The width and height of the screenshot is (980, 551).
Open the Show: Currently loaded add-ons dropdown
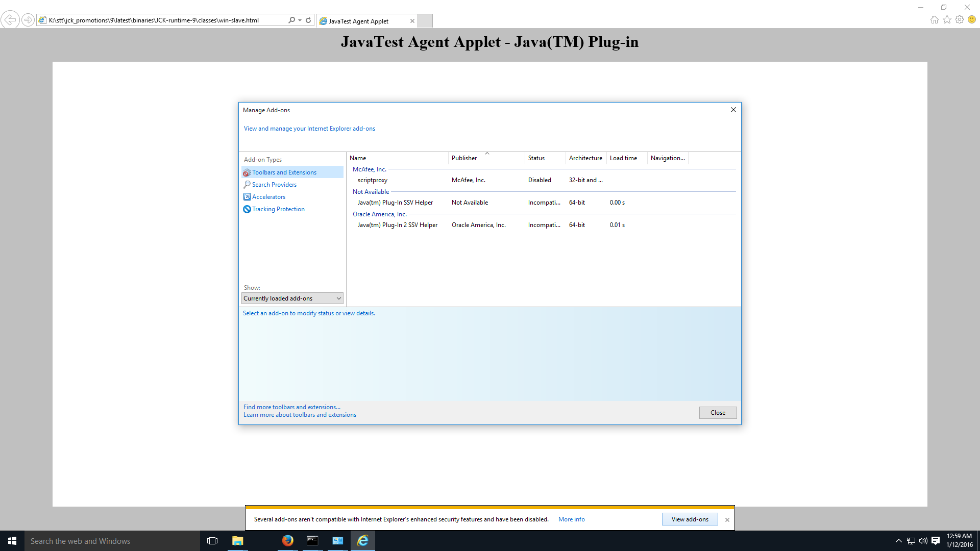click(x=292, y=298)
